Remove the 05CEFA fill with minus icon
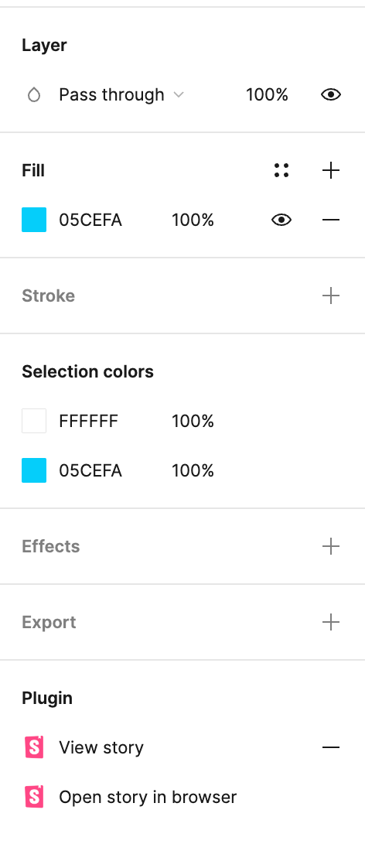This screenshot has height=868, width=365. click(331, 220)
